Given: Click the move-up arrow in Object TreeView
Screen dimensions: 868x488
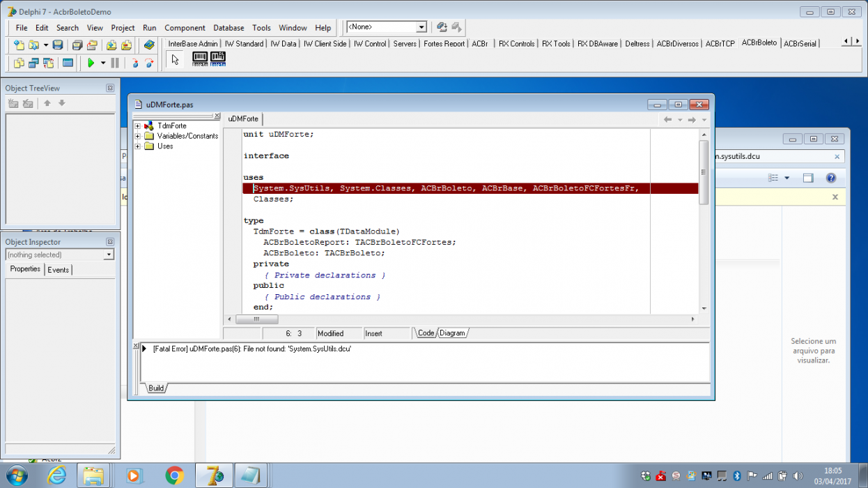Looking at the screenshot, I should 47,103.
